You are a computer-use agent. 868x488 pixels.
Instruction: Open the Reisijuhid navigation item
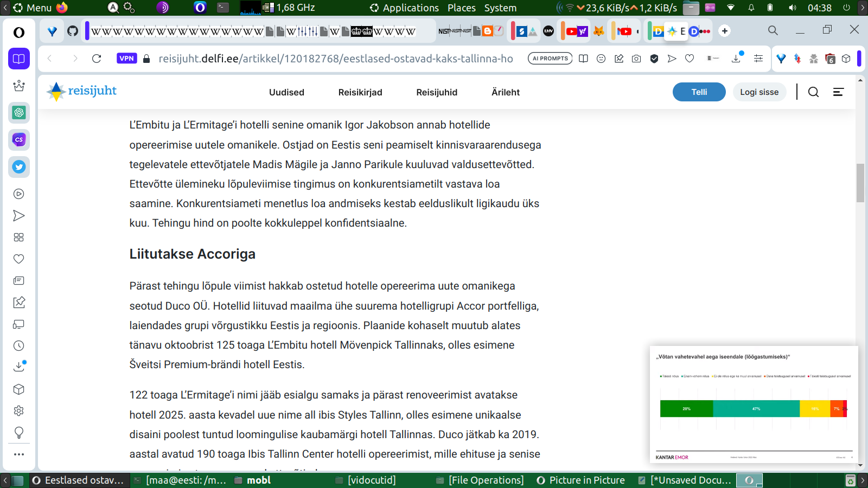pyautogui.click(x=437, y=92)
